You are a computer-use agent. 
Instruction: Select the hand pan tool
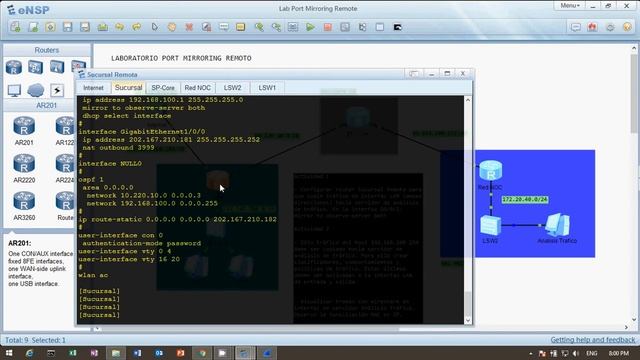point(171,27)
